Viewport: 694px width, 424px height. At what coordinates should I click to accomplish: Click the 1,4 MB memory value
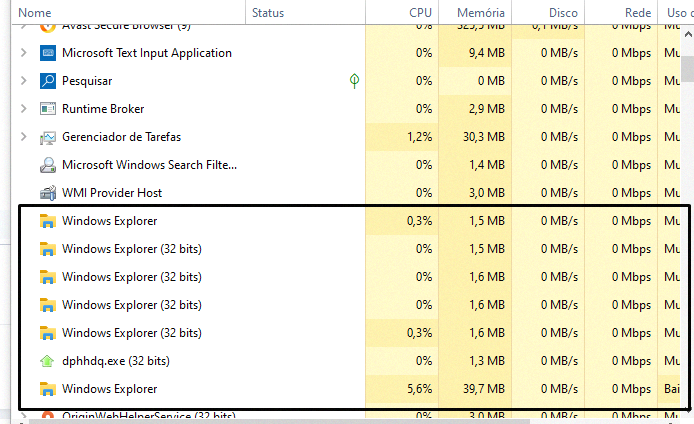tap(487, 165)
